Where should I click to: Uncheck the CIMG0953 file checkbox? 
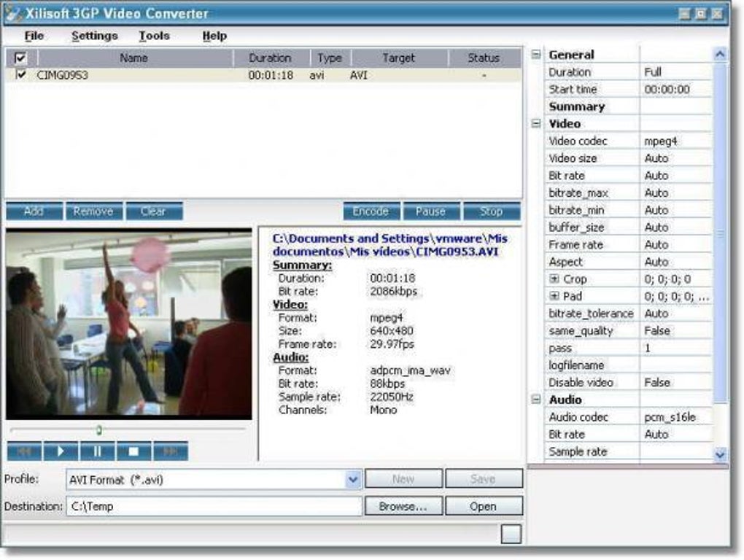pyautogui.click(x=20, y=74)
